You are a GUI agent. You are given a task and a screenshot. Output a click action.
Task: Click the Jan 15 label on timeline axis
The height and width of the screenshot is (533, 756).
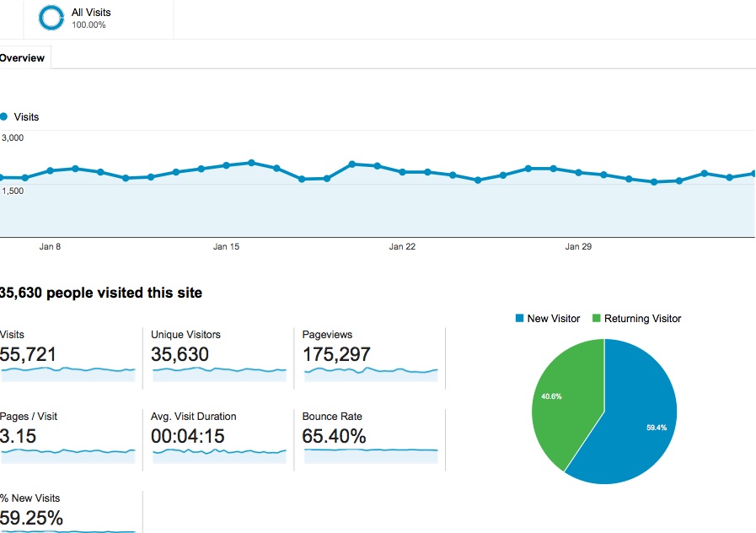(226, 247)
